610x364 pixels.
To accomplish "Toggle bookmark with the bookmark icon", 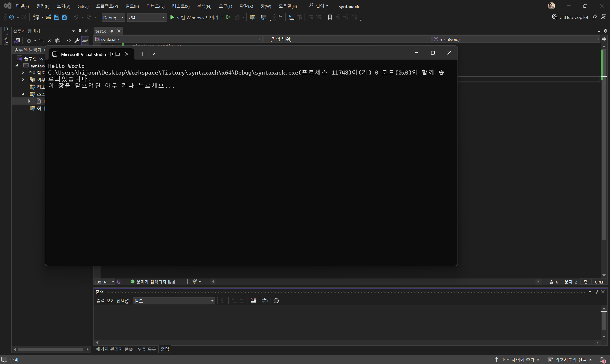I will (x=330, y=17).
